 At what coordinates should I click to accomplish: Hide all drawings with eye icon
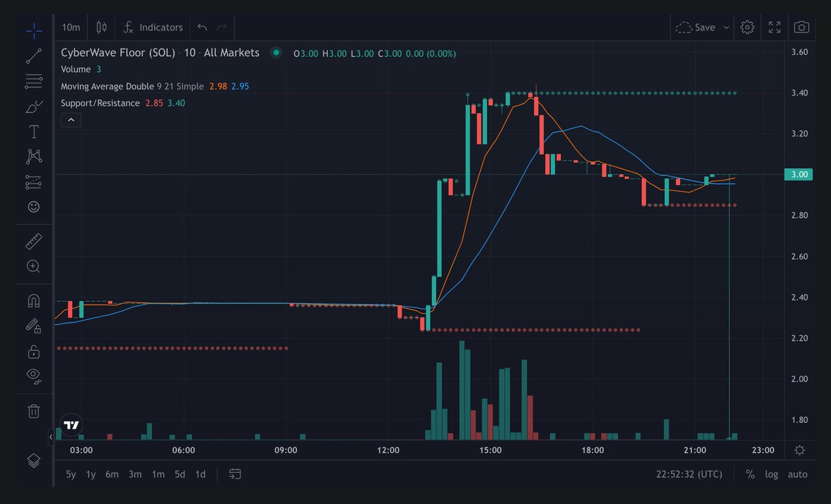click(x=33, y=376)
